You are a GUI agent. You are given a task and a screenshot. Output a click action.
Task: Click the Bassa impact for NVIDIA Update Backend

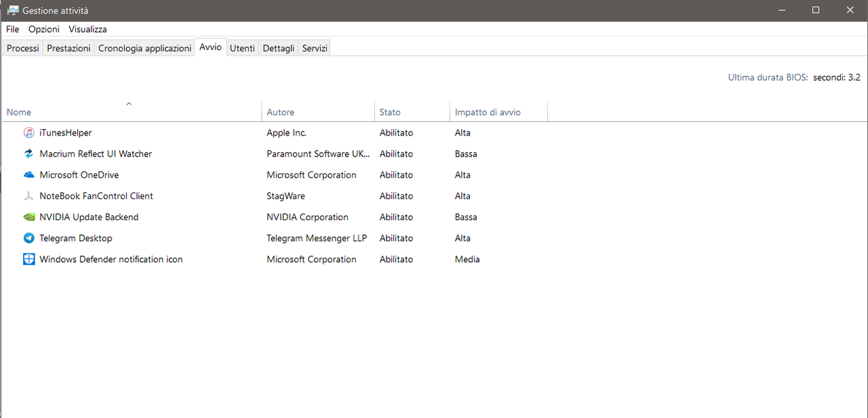(466, 217)
